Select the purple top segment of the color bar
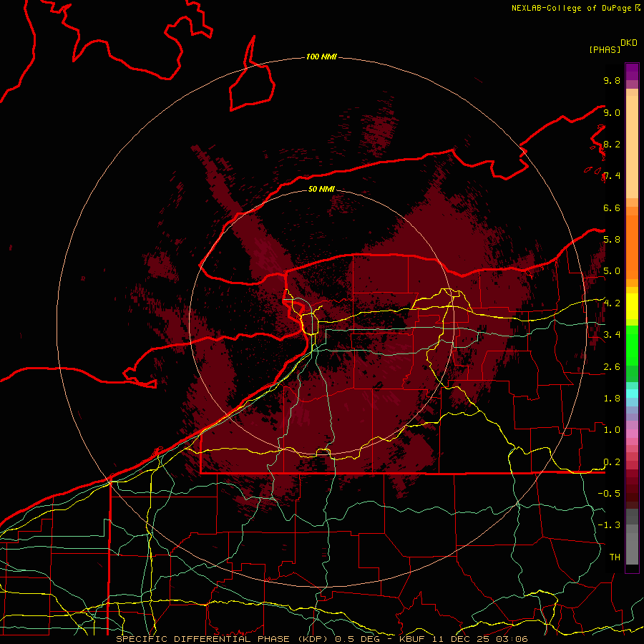This screenshot has height=644, width=644. click(632, 72)
